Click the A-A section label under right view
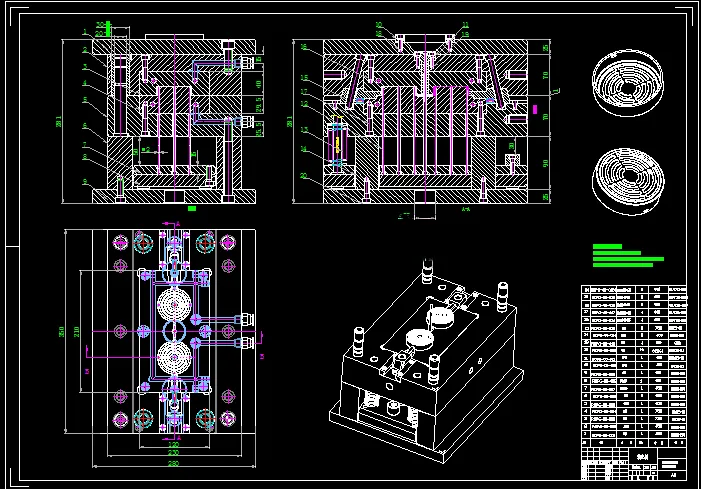Screen dimensions: 701x489 click(x=465, y=209)
